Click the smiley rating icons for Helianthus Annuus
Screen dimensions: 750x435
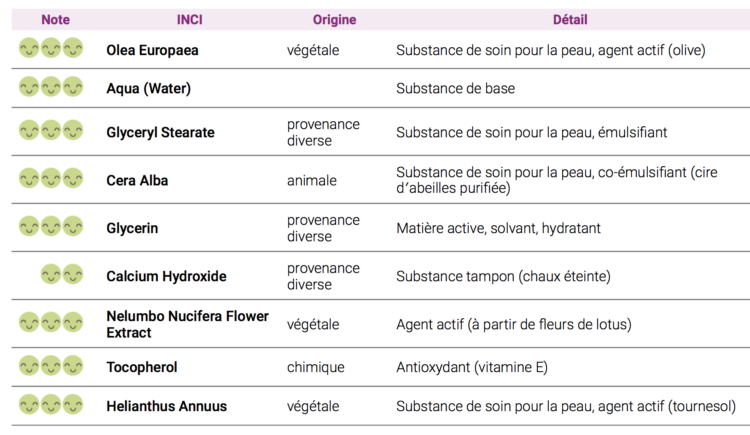pyautogui.click(x=51, y=404)
